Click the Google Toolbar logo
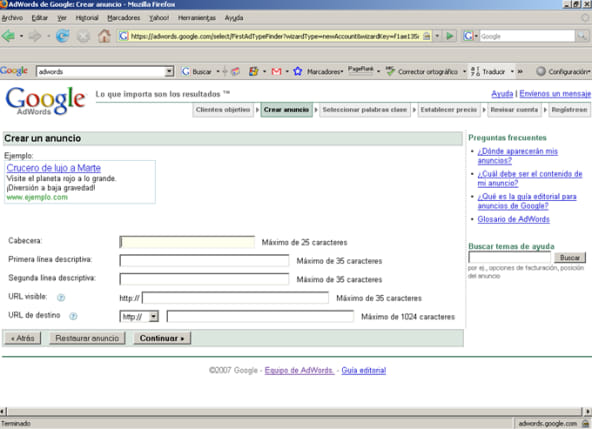592x429 pixels. [x=14, y=71]
